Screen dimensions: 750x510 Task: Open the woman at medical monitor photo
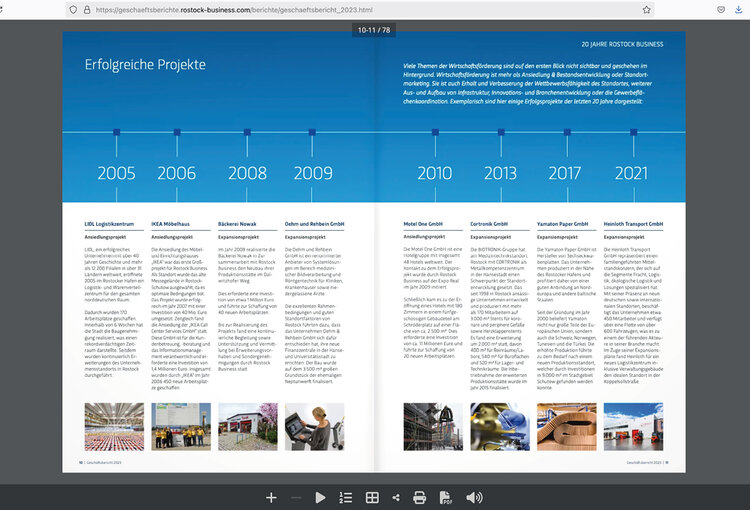coord(314,427)
